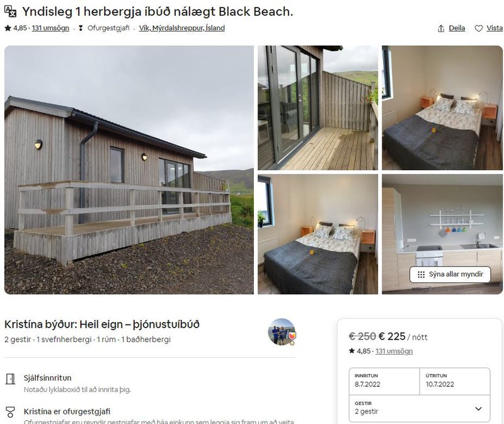Open the Vík, Mýrdalshreppur, Ísland location link

click(181, 28)
